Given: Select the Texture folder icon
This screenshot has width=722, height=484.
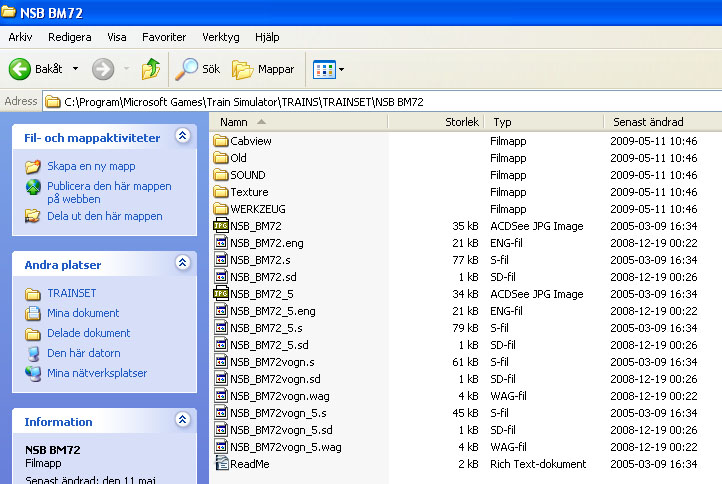Looking at the screenshot, I should tap(221, 192).
